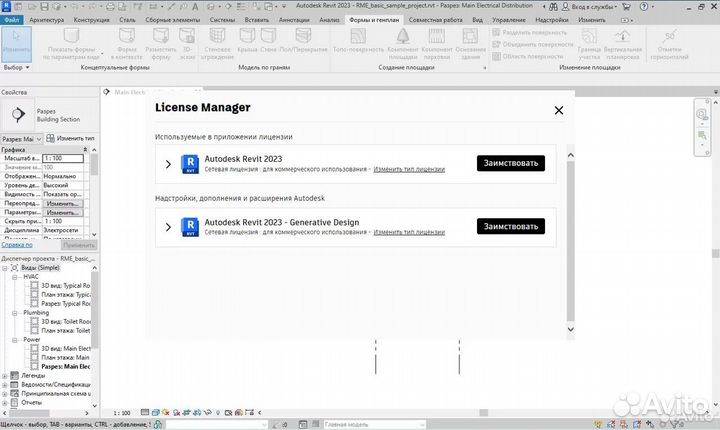
Task: Choose the Форма в контексте tool
Action: [x=127, y=44]
